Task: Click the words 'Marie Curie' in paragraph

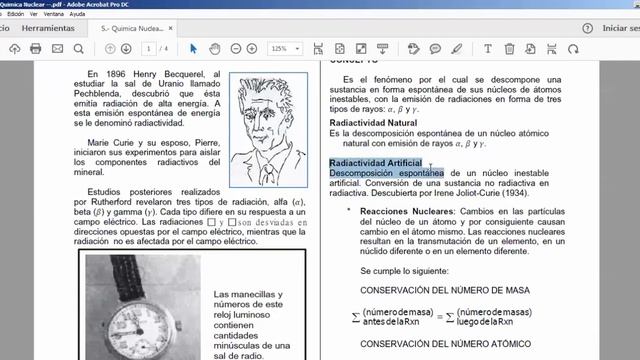Action: [111, 143]
